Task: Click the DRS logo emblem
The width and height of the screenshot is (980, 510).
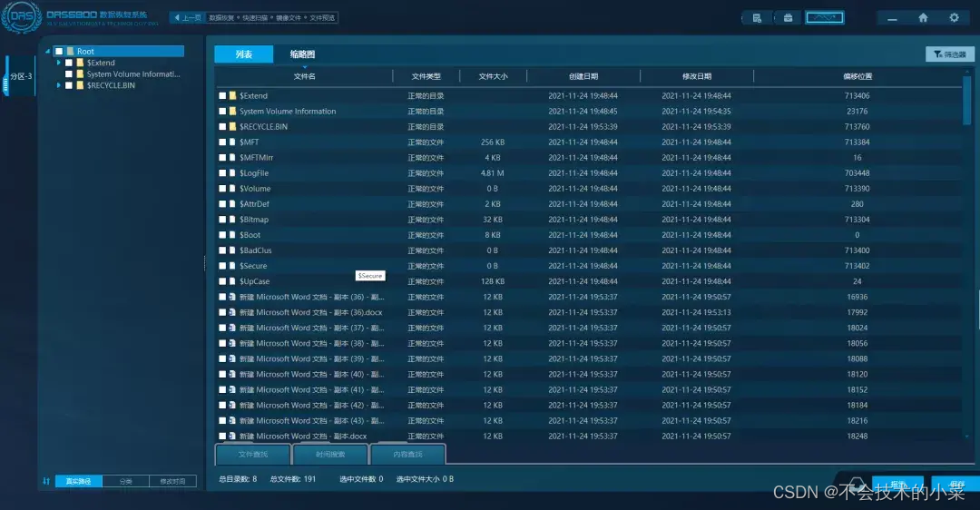Action: point(22,17)
